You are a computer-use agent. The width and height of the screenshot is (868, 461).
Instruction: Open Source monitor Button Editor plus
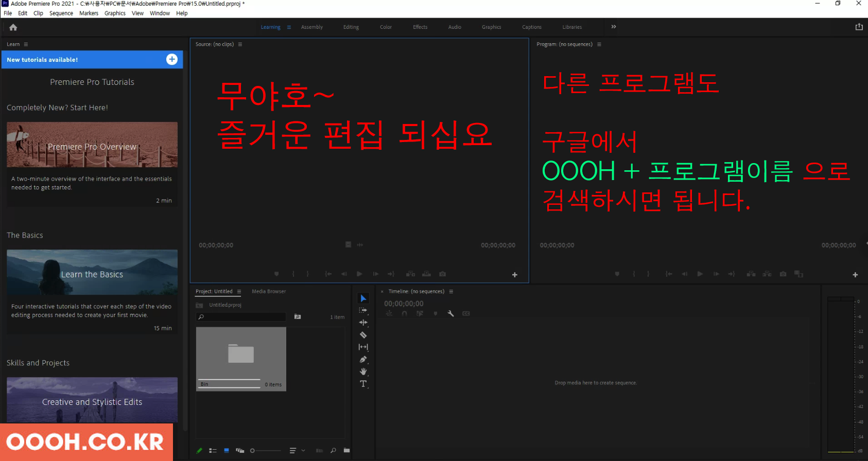(x=514, y=275)
